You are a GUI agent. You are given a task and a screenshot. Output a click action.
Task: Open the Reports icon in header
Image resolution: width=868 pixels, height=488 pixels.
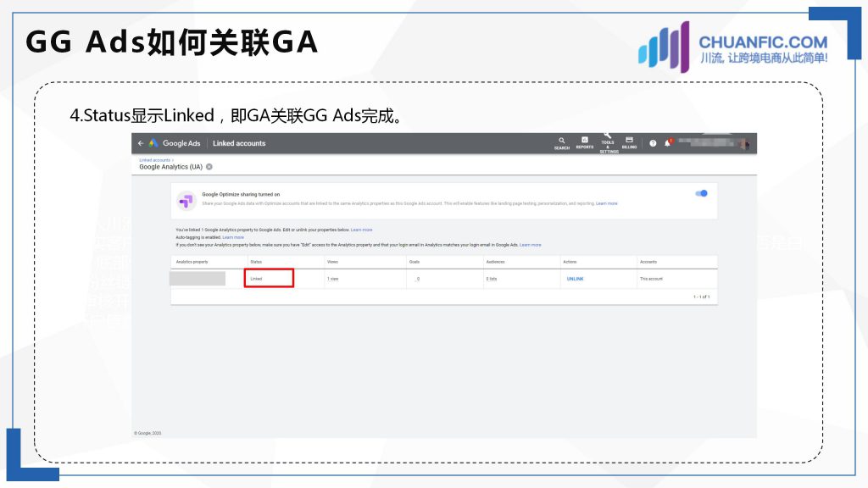[585, 142]
